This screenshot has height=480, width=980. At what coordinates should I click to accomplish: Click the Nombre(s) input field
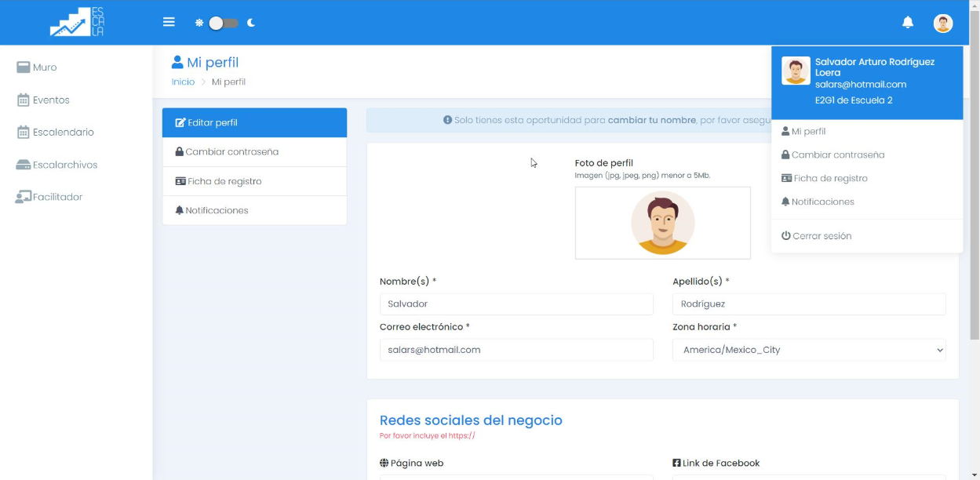tap(516, 304)
